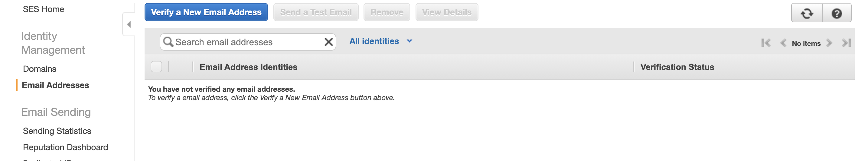
Task: Go to first page arrow icon
Action: click(765, 43)
